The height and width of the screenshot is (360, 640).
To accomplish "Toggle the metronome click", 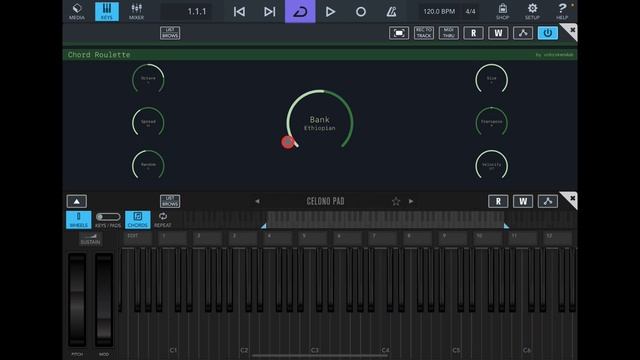I will tap(391, 11).
